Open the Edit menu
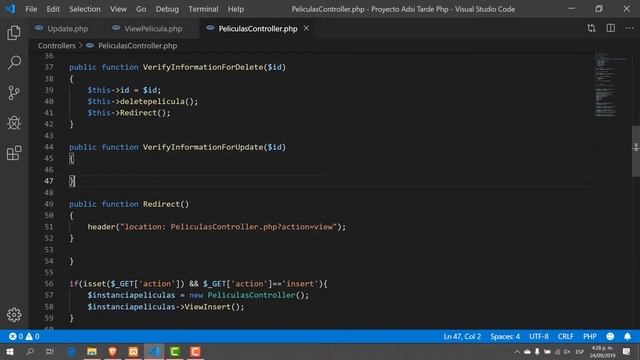 53,9
